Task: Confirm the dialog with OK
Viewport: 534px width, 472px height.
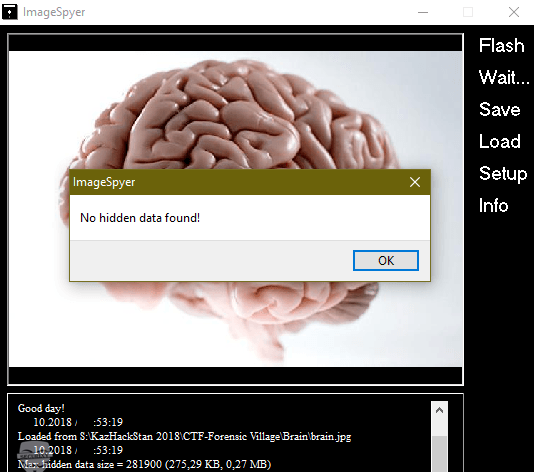Action: pos(386,261)
